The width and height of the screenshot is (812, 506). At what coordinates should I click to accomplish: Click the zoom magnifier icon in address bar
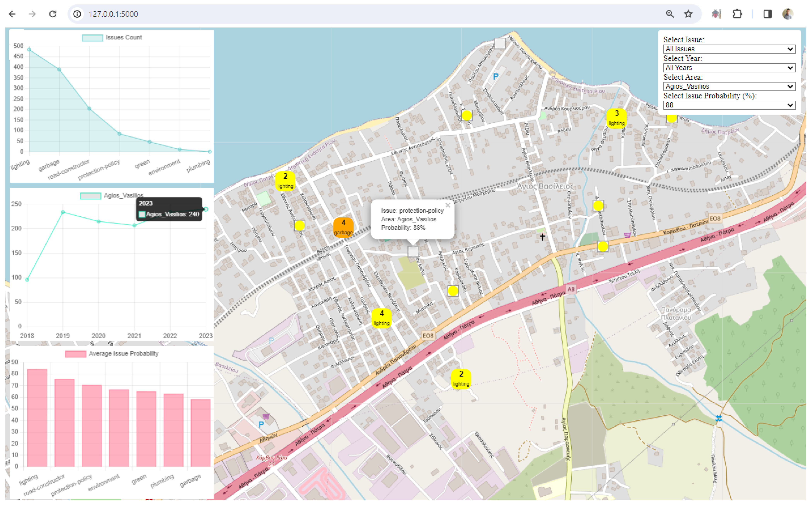pyautogui.click(x=670, y=14)
